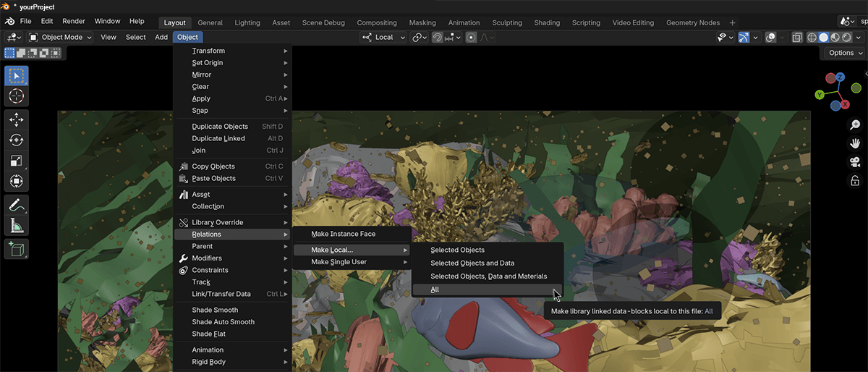The width and height of the screenshot is (868, 372).
Task: Open the viewport Add menu
Action: pyautogui.click(x=161, y=37)
